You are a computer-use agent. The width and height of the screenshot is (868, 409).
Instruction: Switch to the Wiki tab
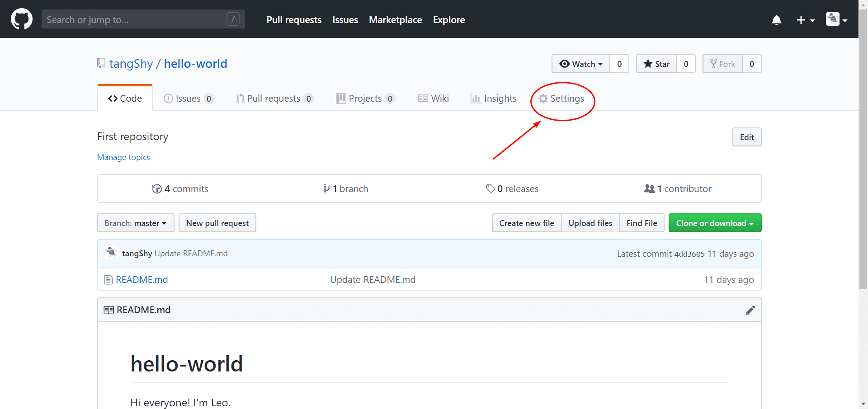[433, 98]
